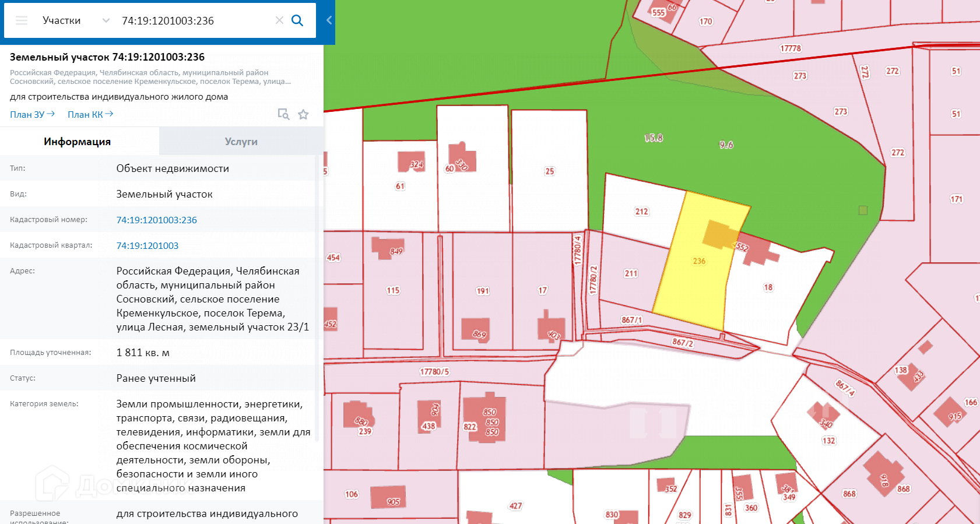Click the zoom-to-object icon

pyautogui.click(x=283, y=114)
